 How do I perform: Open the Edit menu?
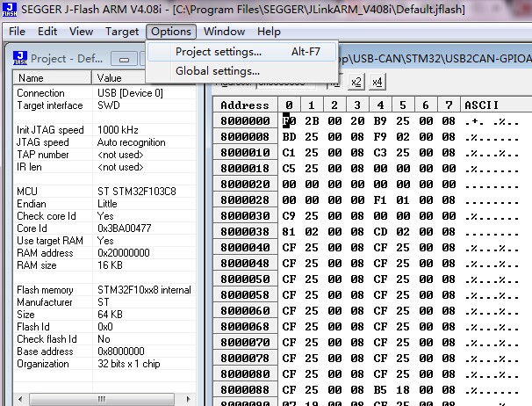pos(47,32)
